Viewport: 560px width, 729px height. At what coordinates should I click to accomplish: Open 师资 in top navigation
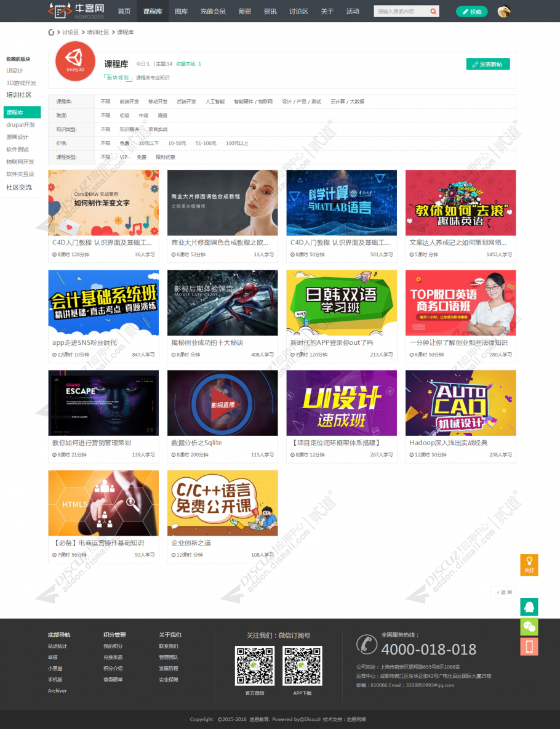tap(245, 11)
